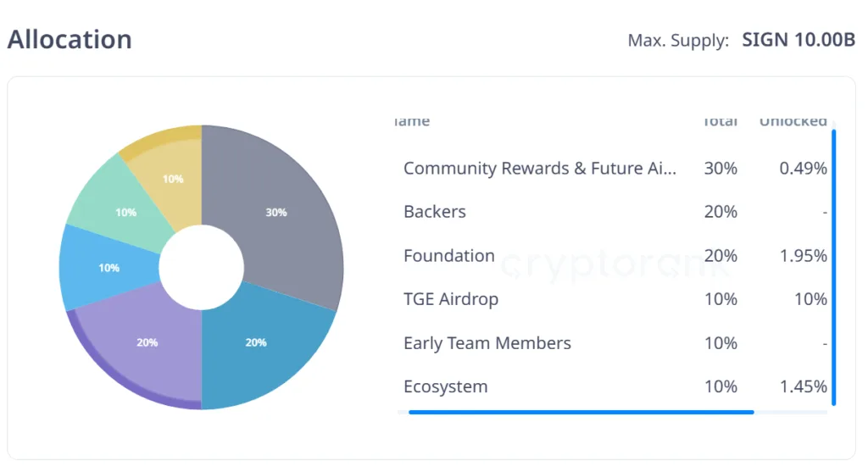Click the mint green 10% pie slice
The width and height of the screenshot is (868, 472).
point(125,212)
